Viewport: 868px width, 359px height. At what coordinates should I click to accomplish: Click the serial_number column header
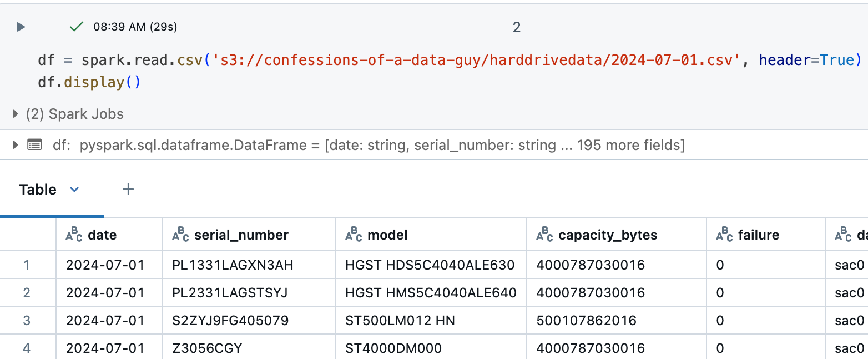click(x=241, y=235)
